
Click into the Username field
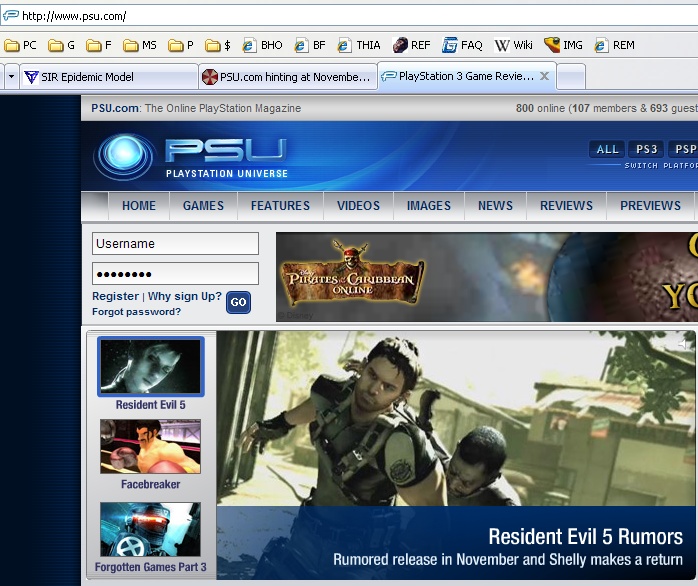tap(175, 243)
